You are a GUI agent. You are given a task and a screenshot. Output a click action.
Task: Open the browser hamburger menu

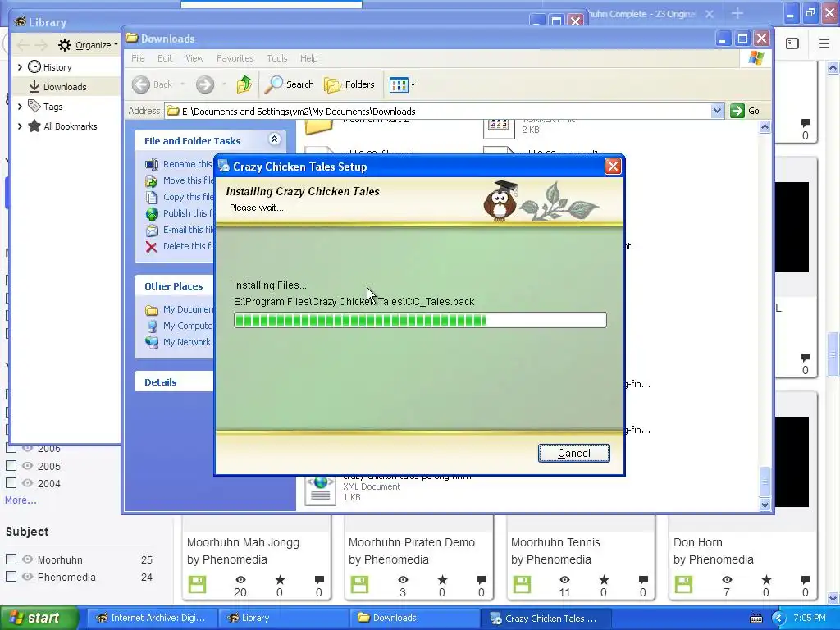(x=824, y=43)
